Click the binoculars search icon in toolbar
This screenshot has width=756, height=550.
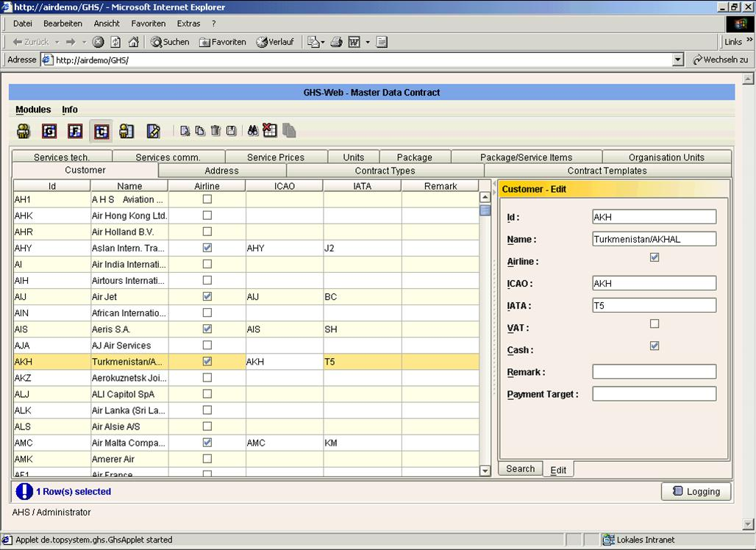(252, 131)
